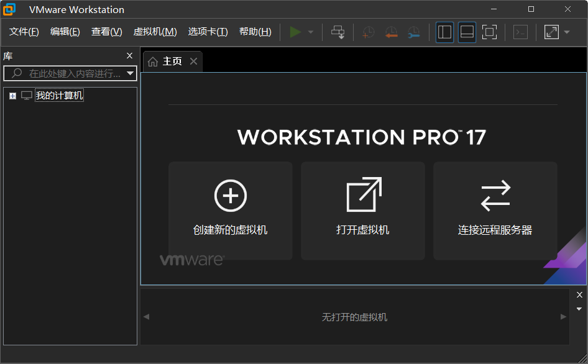Click the home icon on 主页 tab

click(x=153, y=61)
